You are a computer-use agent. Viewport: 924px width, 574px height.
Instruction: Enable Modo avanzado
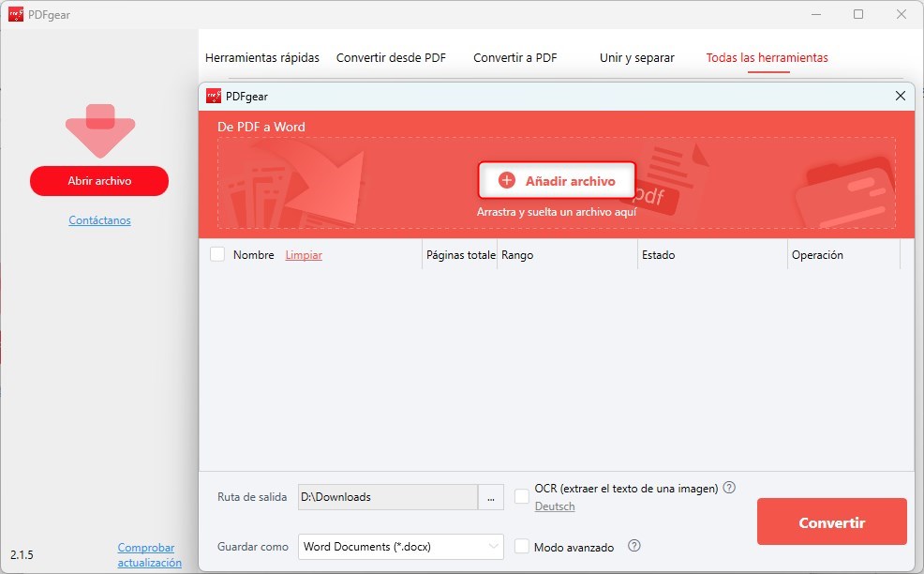tap(522, 547)
